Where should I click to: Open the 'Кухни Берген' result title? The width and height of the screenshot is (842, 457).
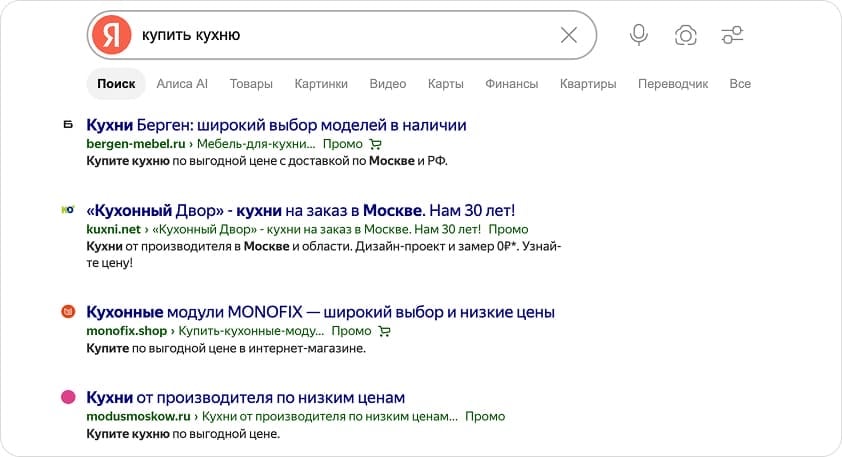coord(276,125)
